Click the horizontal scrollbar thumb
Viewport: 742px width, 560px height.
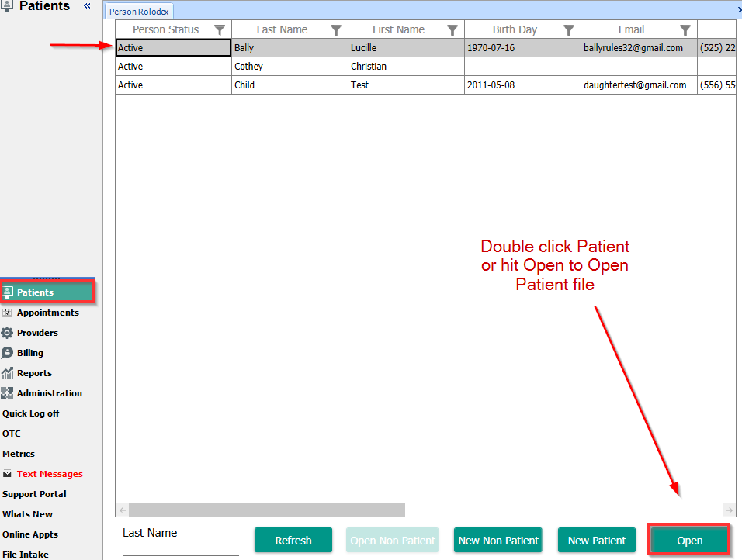(x=267, y=510)
